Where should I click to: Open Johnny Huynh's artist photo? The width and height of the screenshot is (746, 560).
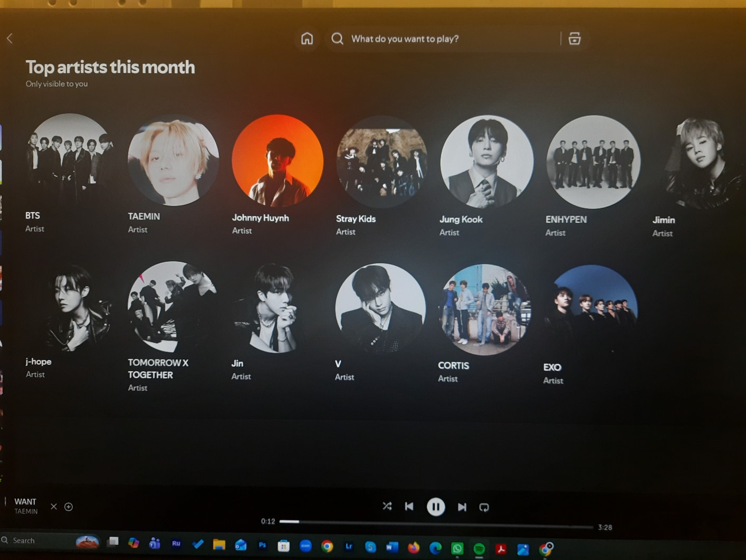(x=278, y=160)
